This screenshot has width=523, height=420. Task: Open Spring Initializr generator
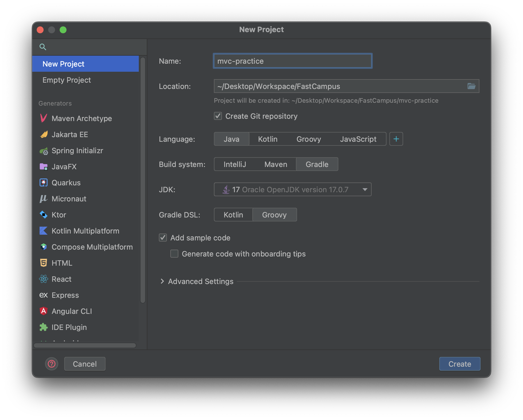[85, 150]
